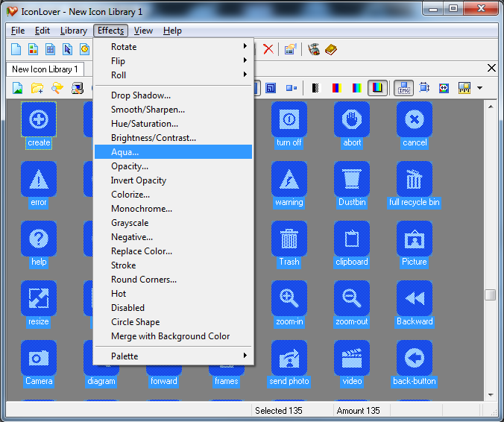Screen dimensions: 504x422
Task: Click the horizontal arrows display icon
Action: [444, 88]
